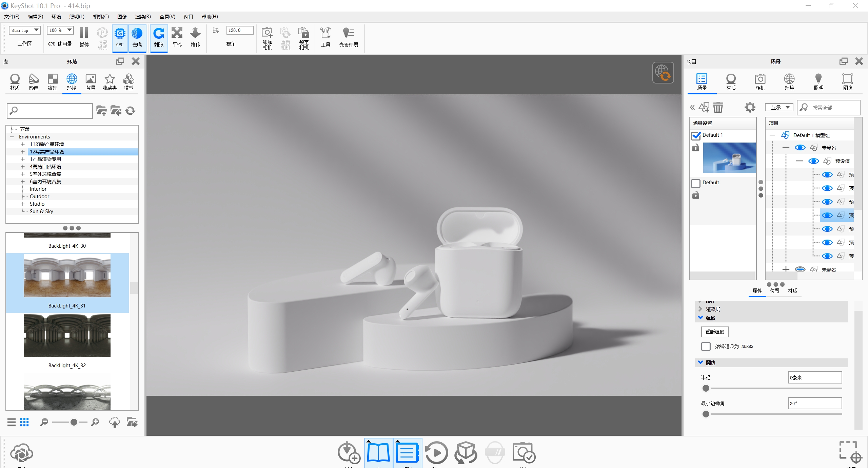Open the 显示 dropdown in scene panel

779,107
